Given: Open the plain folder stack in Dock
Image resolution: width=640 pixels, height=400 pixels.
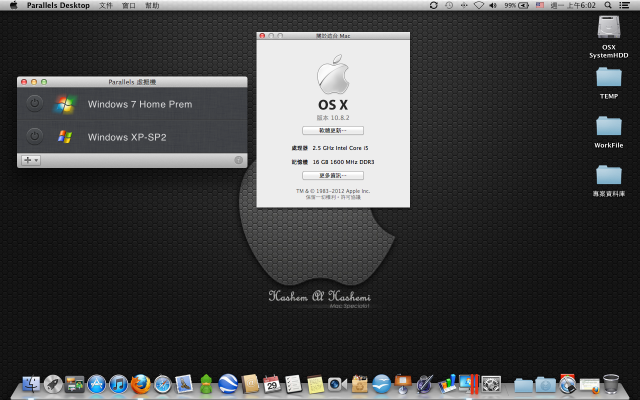Looking at the screenshot, I should click(x=524, y=385).
